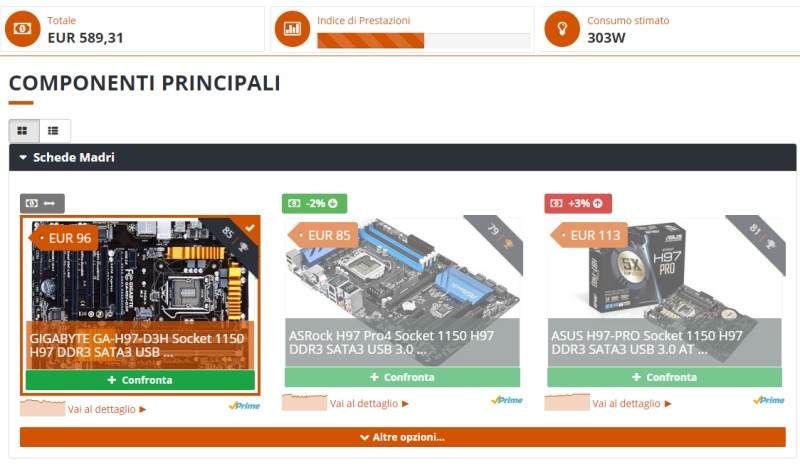The width and height of the screenshot is (800, 467).
Task: Click the EUR 589,31 total value
Action: [x=85, y=38]
